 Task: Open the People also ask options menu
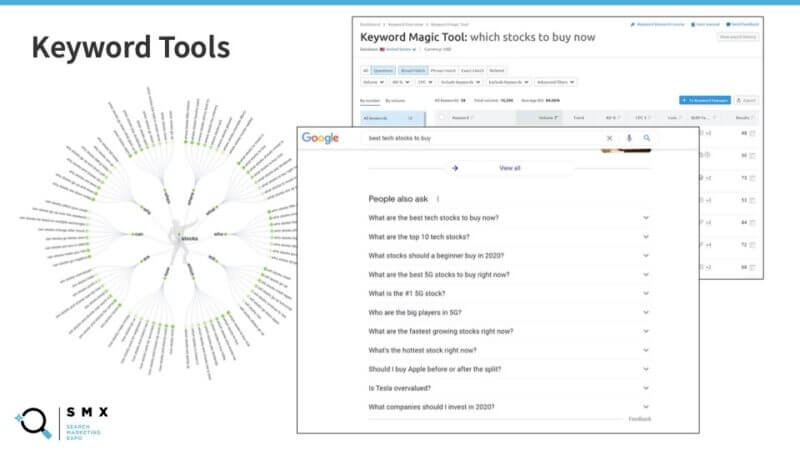pos(438,199)
